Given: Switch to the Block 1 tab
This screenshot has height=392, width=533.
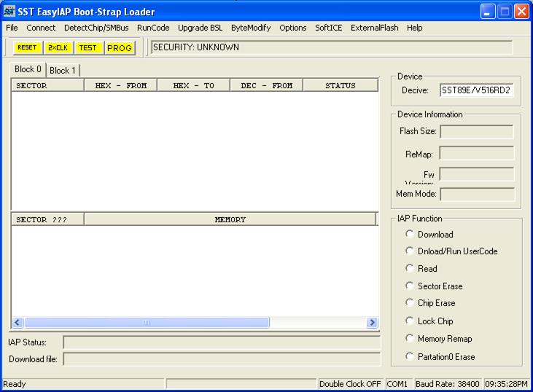Looking at the screenshot, I should click(63, 71).
